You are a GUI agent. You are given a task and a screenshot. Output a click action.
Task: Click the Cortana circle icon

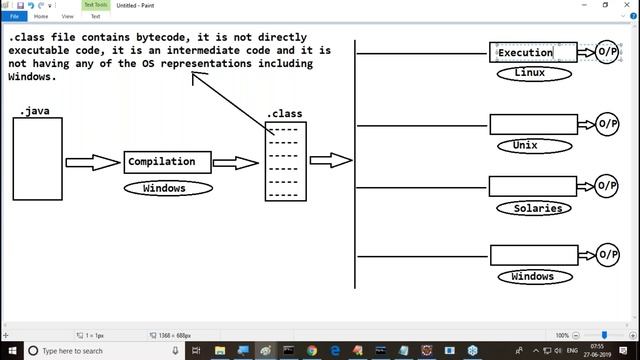33,351
